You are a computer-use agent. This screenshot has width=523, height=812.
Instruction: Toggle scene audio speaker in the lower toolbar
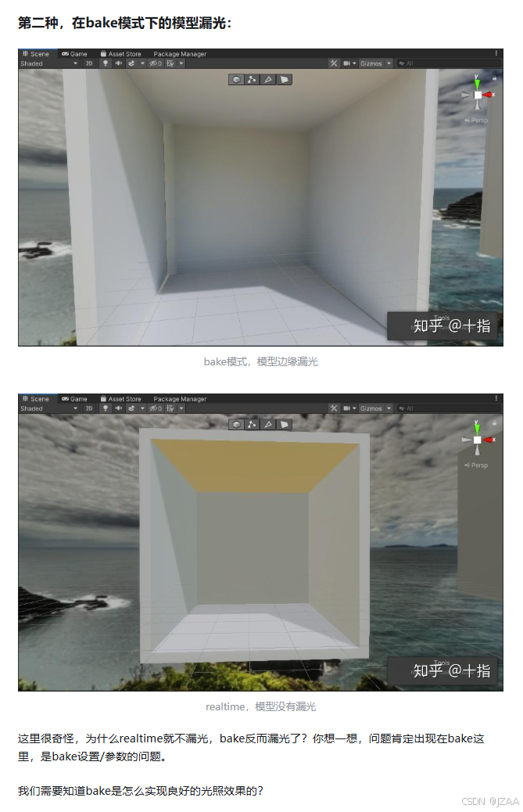pyautogui.click(x=119, y=408)
